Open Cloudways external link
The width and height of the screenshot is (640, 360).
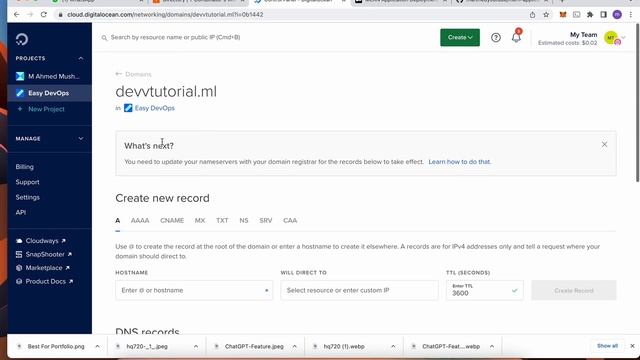(41, 241)
